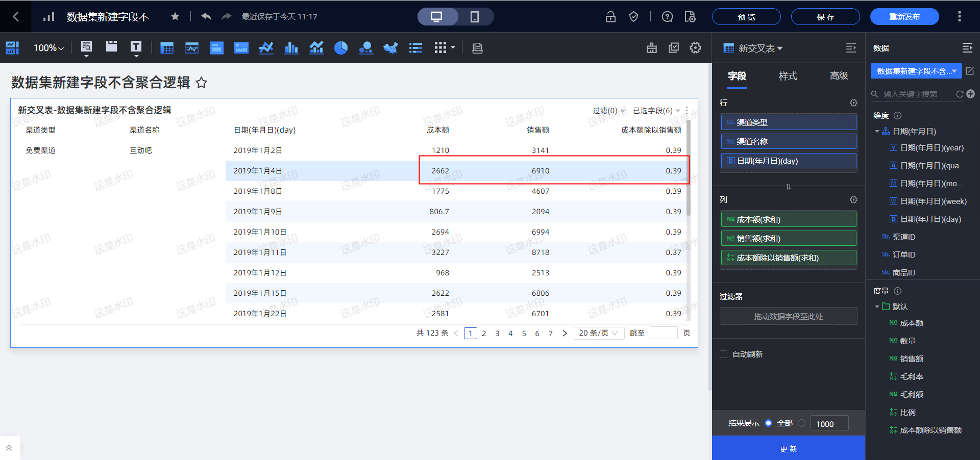The width and height of the screenshot is (980, 460).
Task: Switch to mobile layout preview icon
Action: 474,17
